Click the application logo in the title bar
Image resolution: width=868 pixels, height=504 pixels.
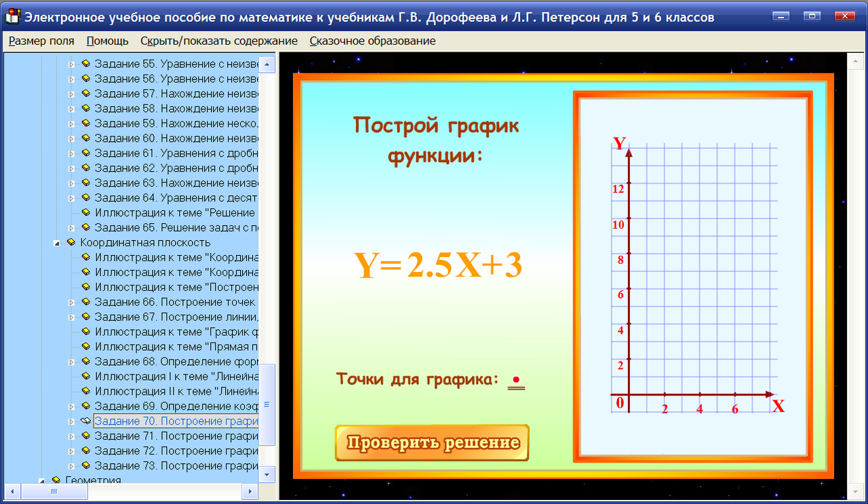12,17
